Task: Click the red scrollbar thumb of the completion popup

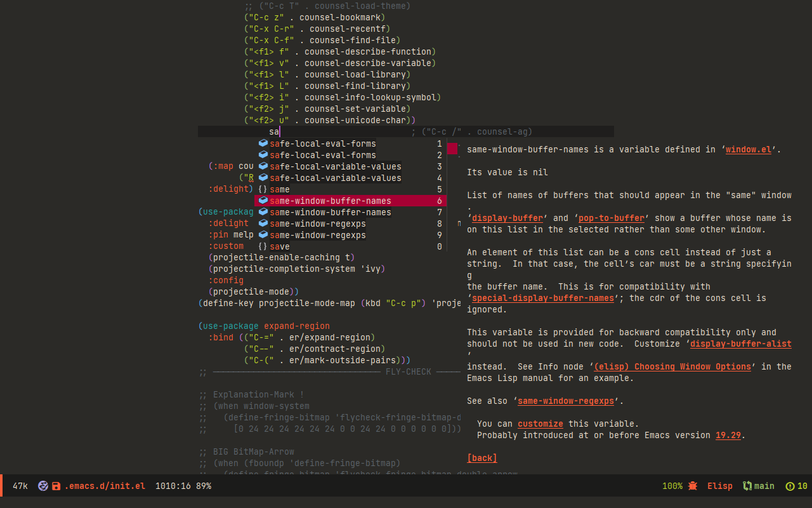Action: 452,149
